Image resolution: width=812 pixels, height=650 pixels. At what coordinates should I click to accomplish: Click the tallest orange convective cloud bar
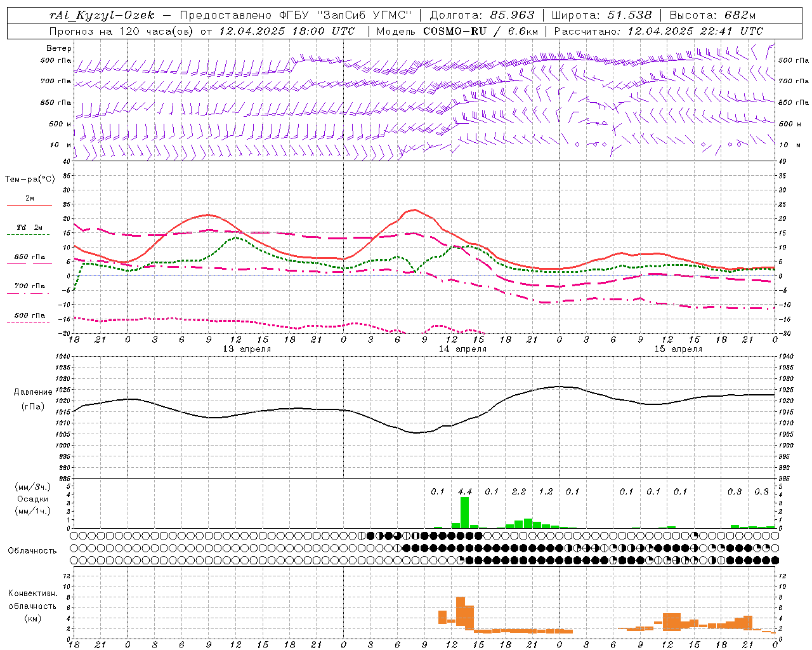click(x=461, y=611)
